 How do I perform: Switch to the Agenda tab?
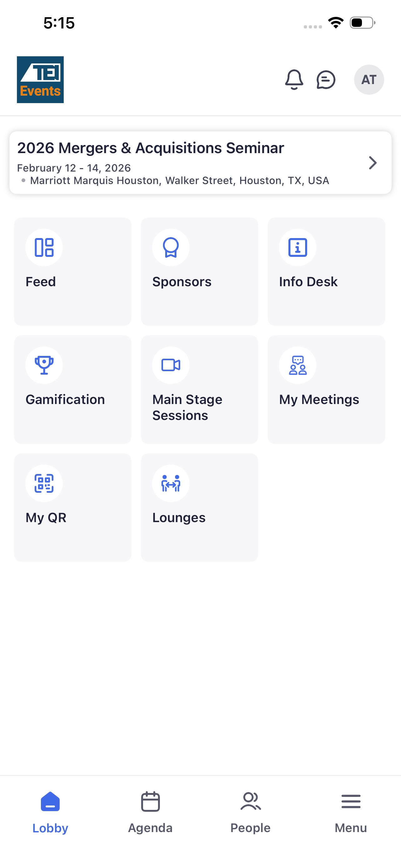point(150,812)
